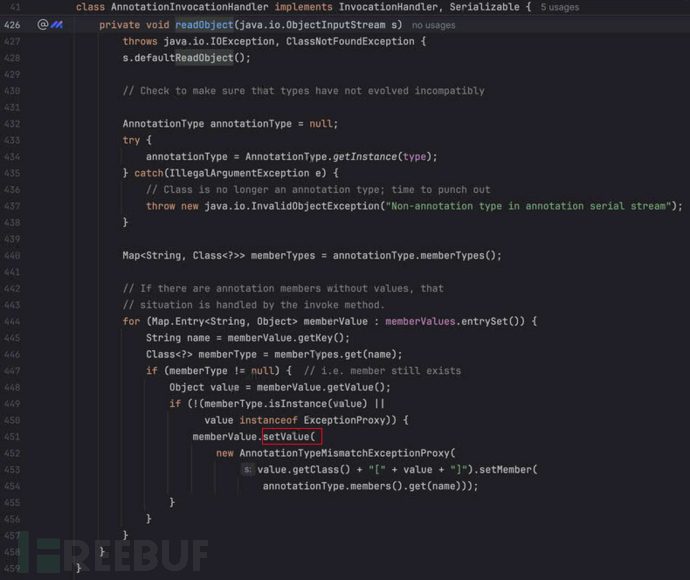Viewport: 690px width, 580px height.
Task: Click the memberValues field reference
Action: pos(420,321)
